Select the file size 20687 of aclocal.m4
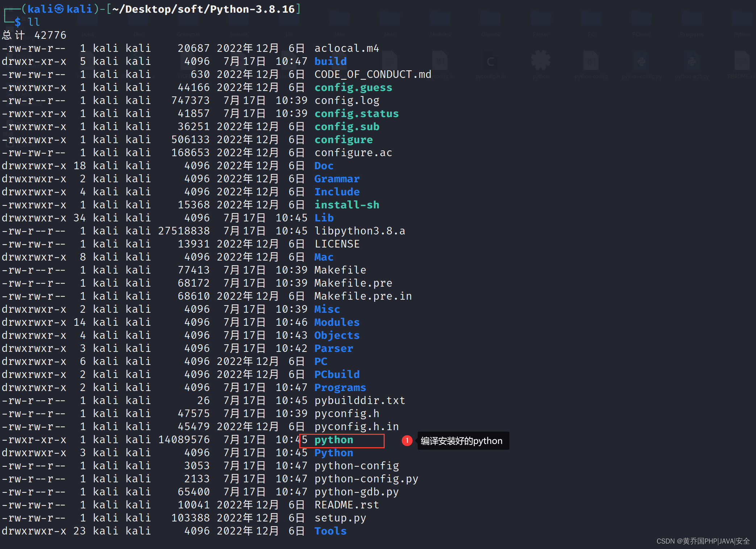The image size is (756, 549). (194, 48)
